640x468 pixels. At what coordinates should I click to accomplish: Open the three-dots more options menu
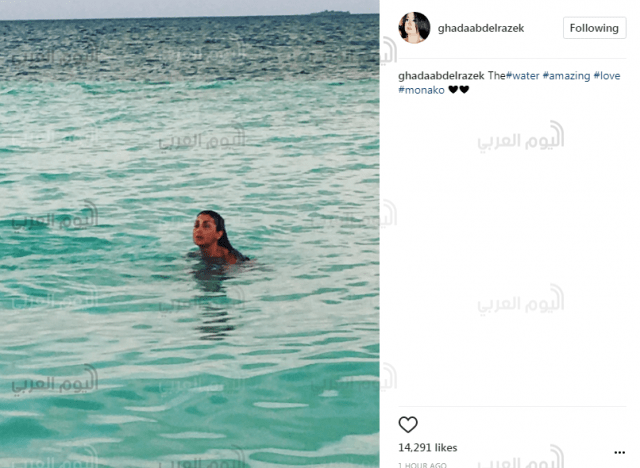619,452
